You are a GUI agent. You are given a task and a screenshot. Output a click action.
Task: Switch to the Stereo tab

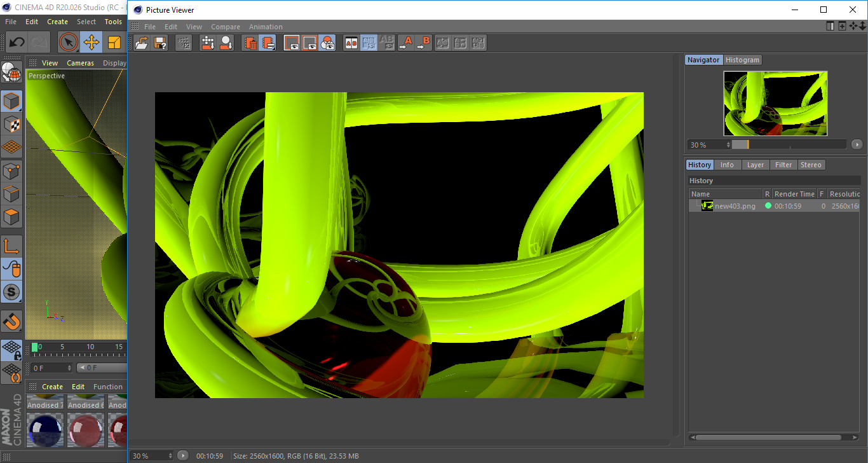point(811,165)
